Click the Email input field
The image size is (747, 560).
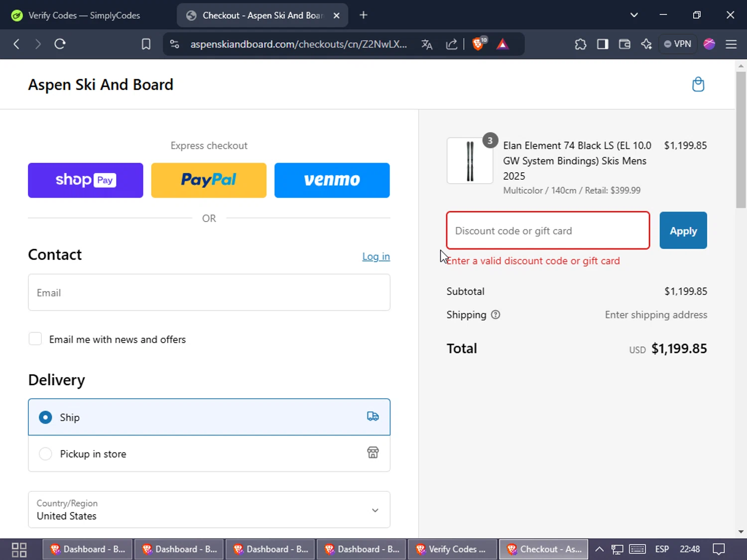pos(209,292)
